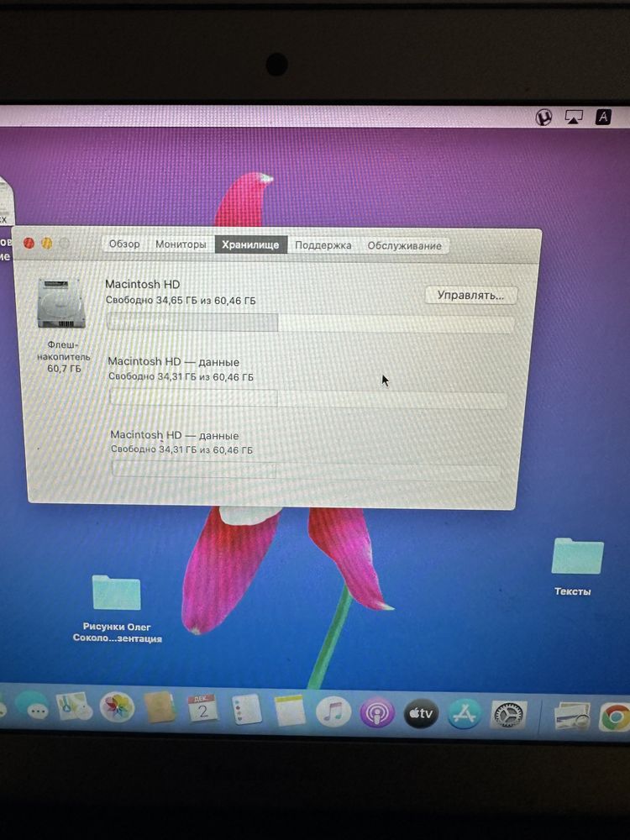Launch Music from the Dock
The image size is (630, 840).
coord(333,712)
